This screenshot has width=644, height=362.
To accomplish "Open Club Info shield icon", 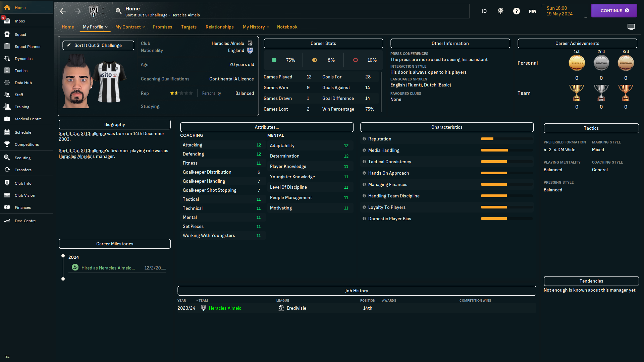I will point(7,183).
